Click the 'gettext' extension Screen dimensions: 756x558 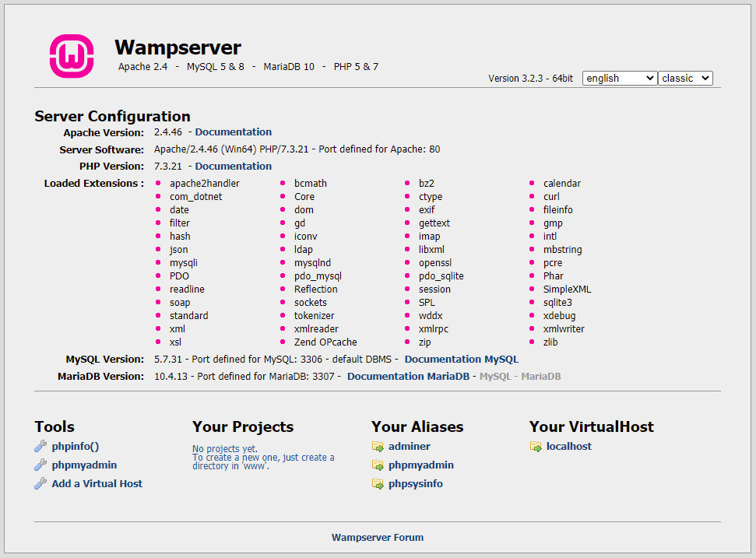coord(434,223)
